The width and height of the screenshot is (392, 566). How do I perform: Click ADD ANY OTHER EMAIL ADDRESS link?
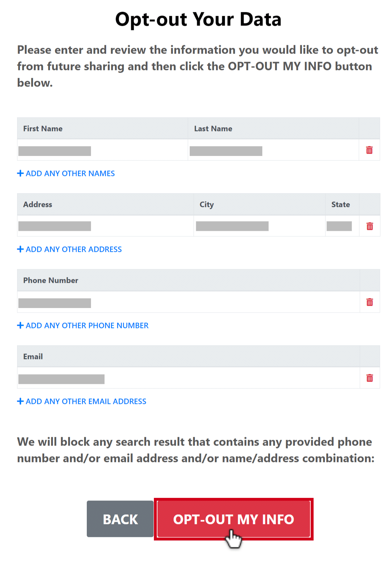click(x=86, y=401)
